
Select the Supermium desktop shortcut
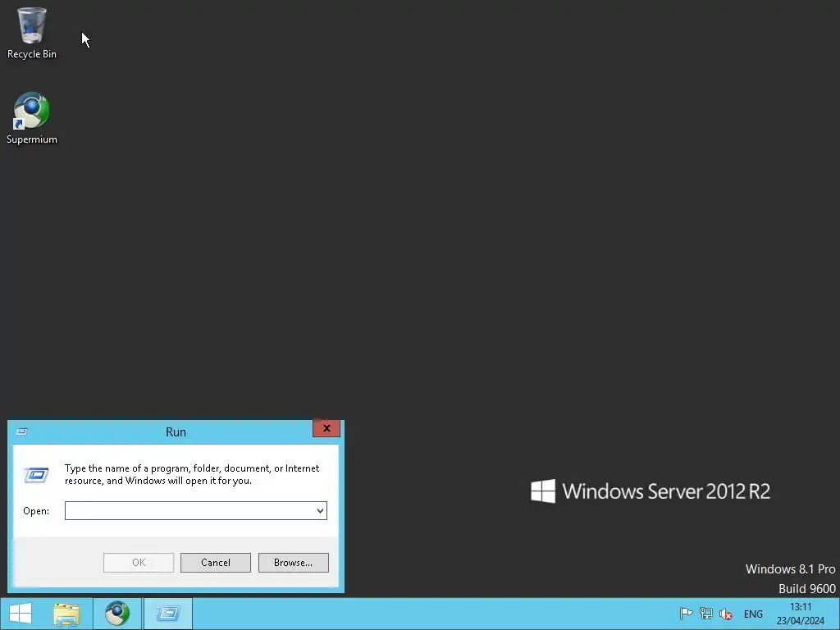click(x=32, y=118)
